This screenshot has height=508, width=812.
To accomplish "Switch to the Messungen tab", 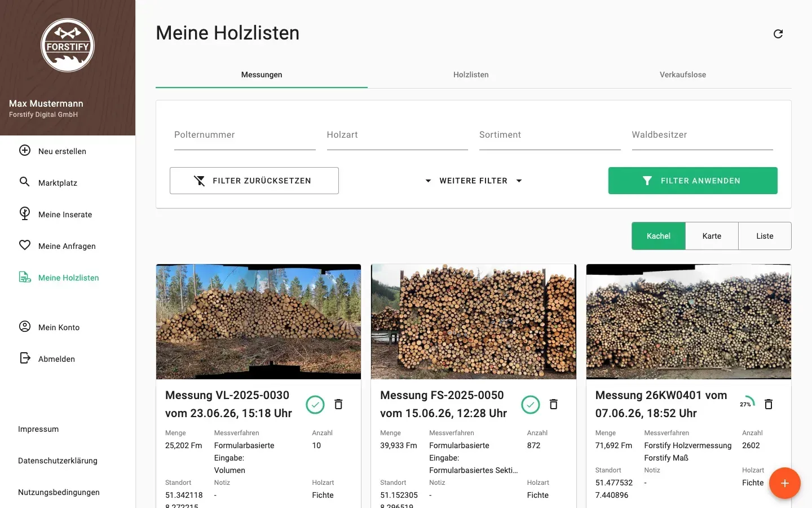I will coord(262,75).
